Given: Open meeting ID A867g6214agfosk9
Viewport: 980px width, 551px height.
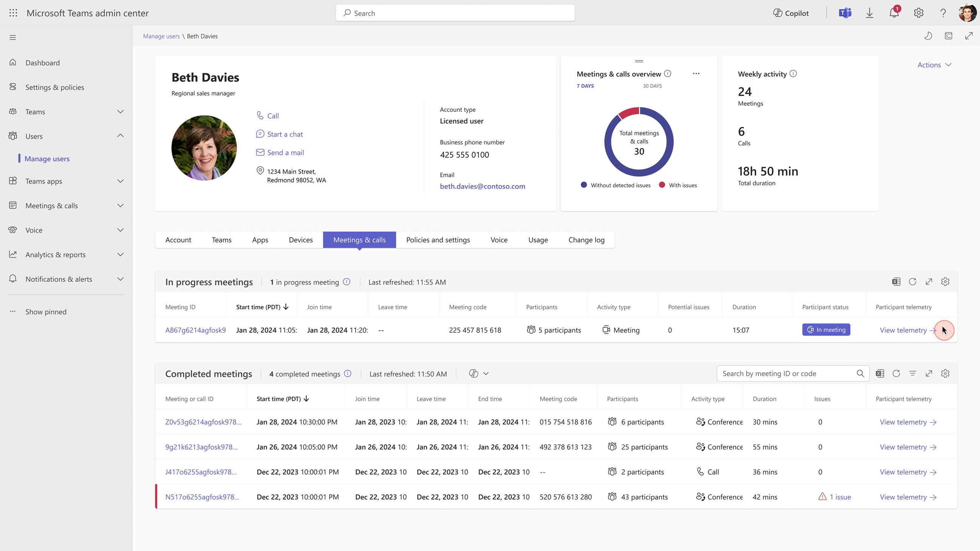Looking at the screenshot, I should (195, 330).
